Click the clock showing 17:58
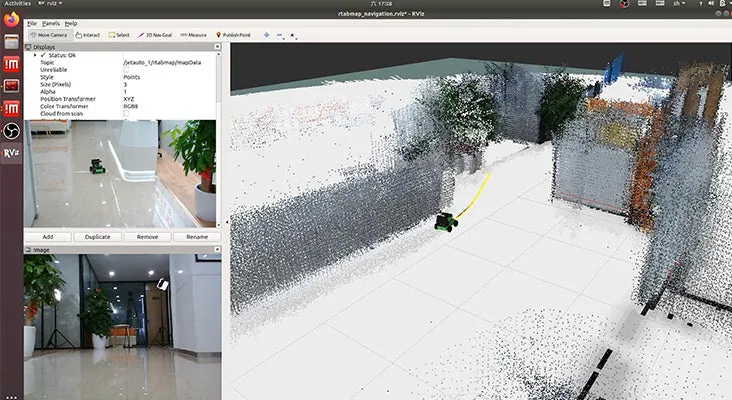The height and width of the screenshot is (400, 732). click(381, 4)
